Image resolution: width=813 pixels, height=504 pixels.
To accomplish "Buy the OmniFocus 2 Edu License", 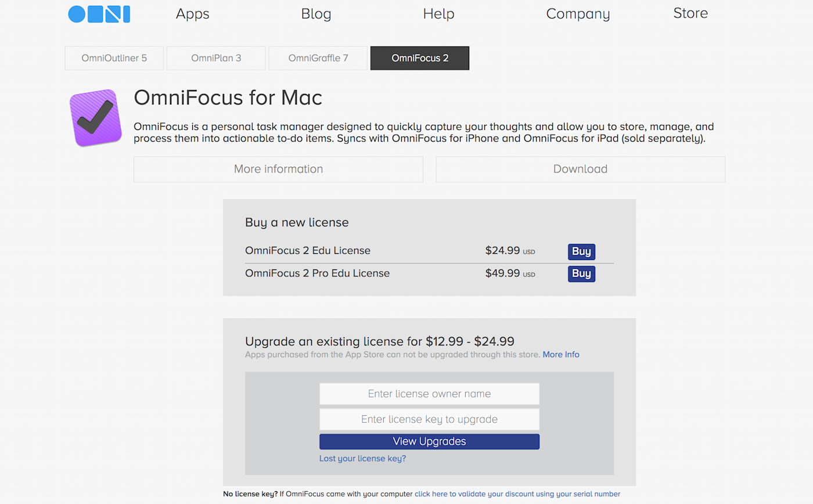I will tap(581, 251).
